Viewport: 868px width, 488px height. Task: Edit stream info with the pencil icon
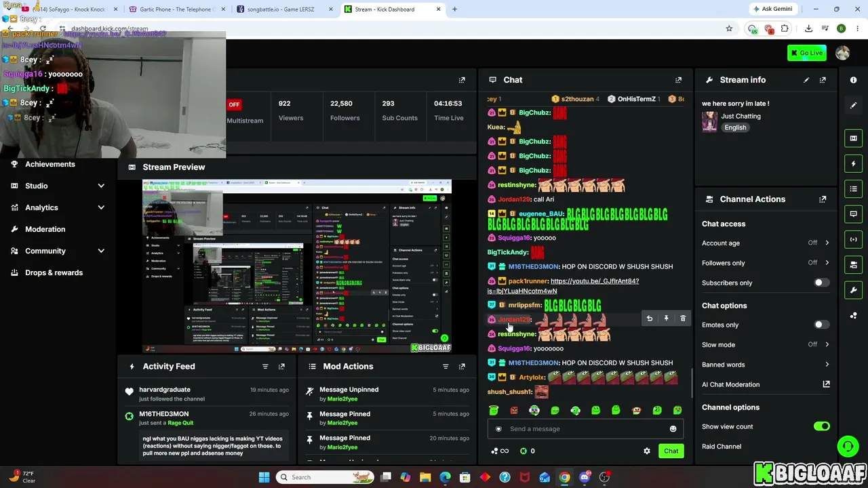click(x=806, y=80)
